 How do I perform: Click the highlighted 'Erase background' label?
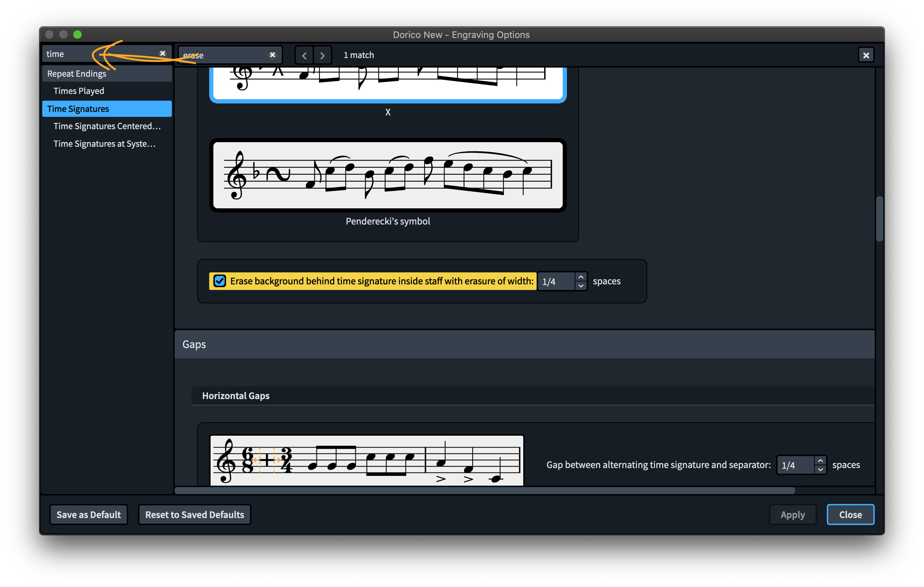[x=381, y=281]
